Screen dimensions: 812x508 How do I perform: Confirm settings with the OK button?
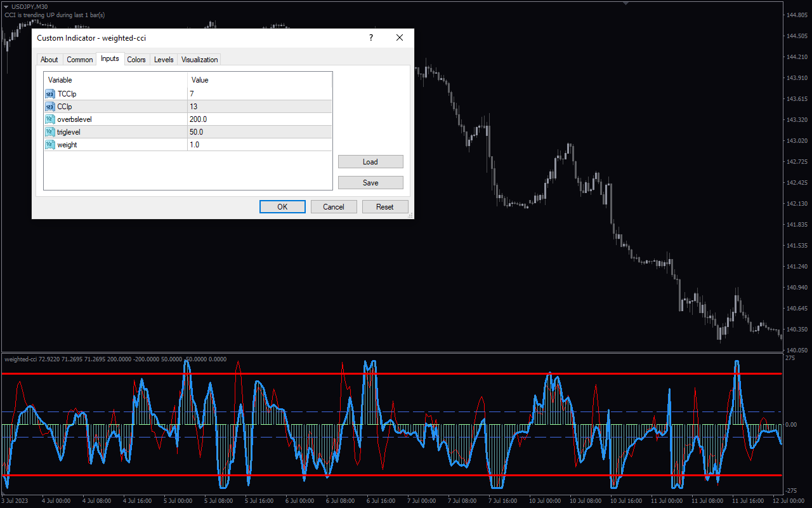(282, 207)
